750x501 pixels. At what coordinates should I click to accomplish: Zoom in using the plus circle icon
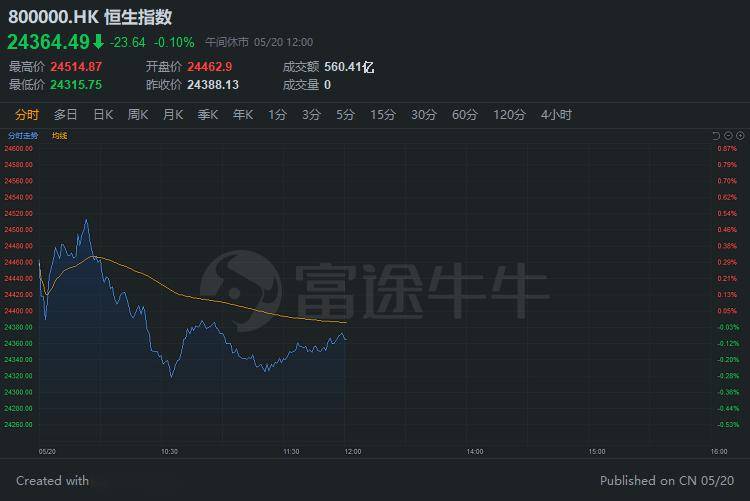tap(740, 136)
